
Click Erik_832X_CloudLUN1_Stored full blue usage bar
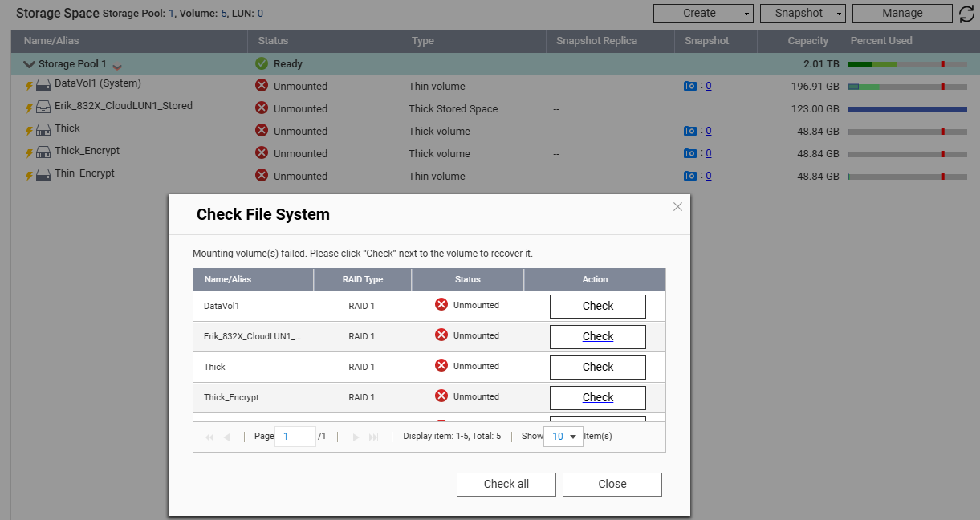[907, 109]
